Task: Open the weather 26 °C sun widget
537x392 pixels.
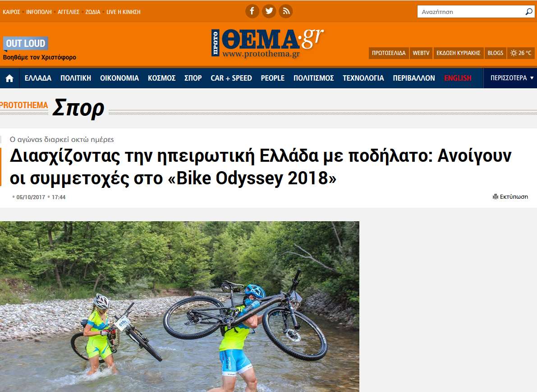Action: (x=521, y=53)
